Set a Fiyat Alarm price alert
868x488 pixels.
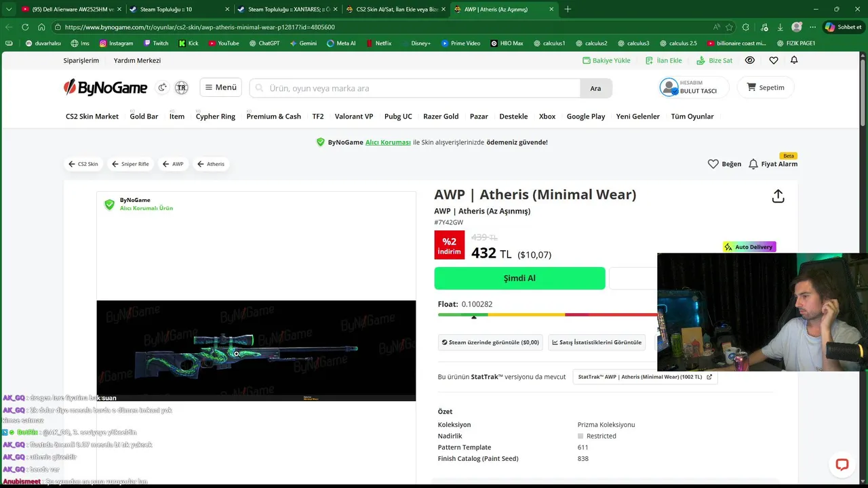[x=773, y=164]
